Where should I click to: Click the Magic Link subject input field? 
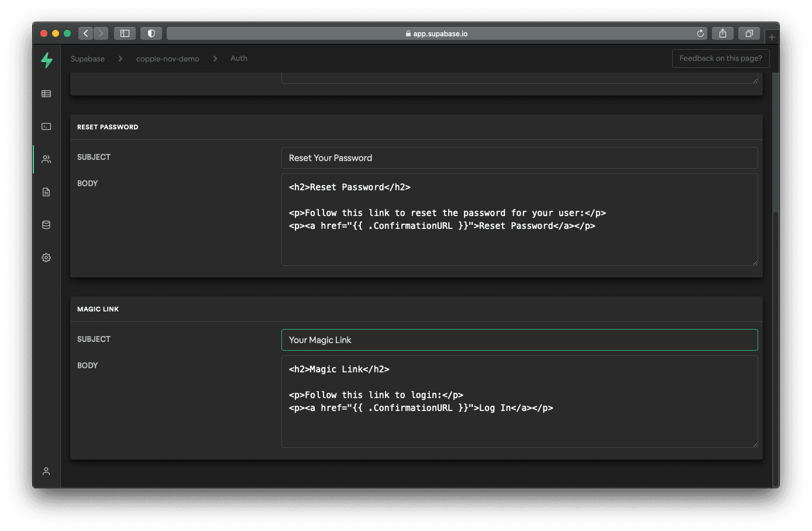(519, 340)
